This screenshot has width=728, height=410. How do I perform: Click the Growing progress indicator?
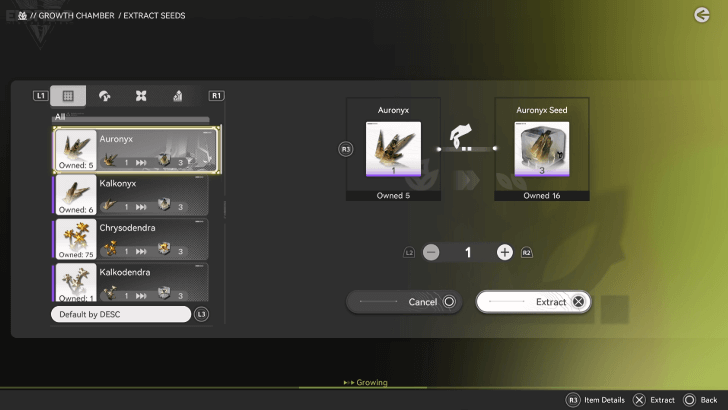[365, 383]
